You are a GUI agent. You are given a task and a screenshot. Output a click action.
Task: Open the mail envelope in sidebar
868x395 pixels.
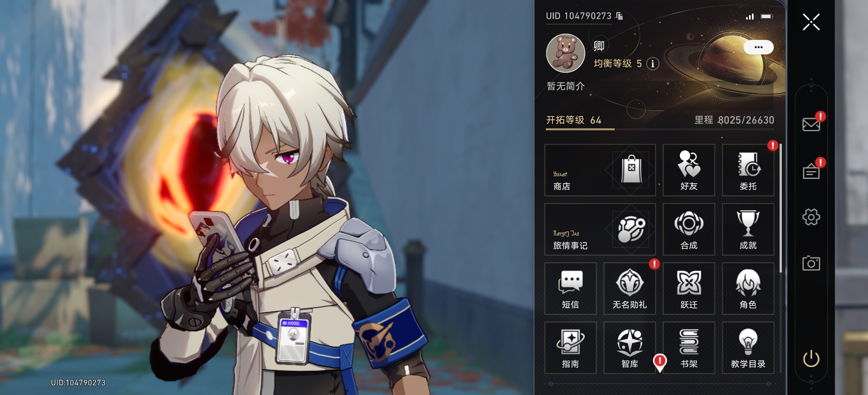click(x=811, y=124)
